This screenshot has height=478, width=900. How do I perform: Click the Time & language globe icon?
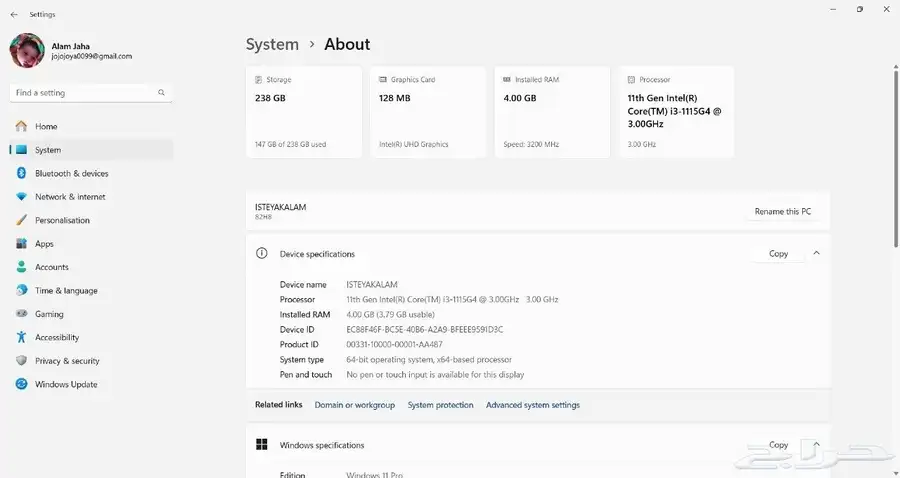click(21, 290)
